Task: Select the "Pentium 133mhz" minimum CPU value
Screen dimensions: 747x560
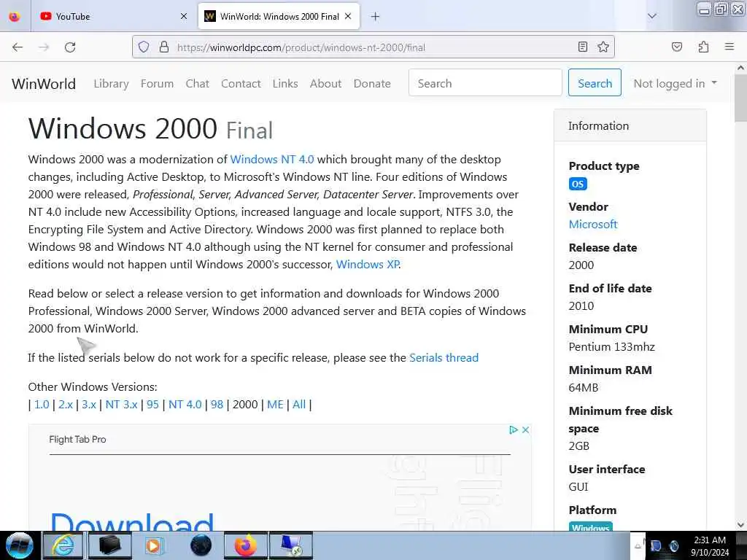Action: click(612, 346)
